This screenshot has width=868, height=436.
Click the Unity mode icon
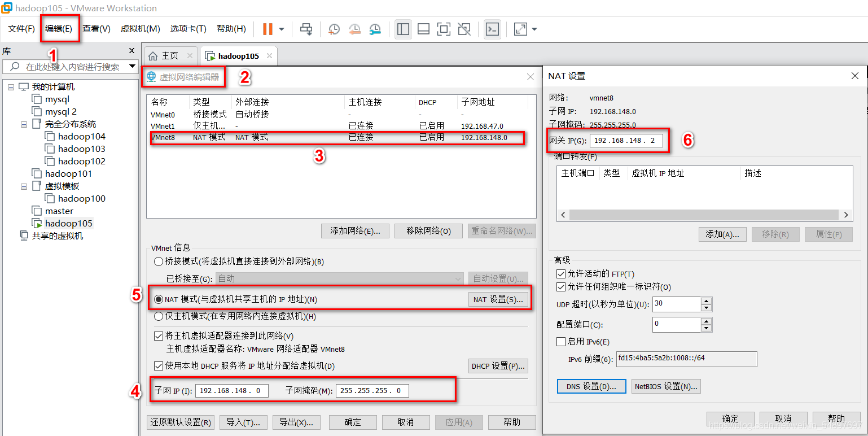[x=464, y=29]
